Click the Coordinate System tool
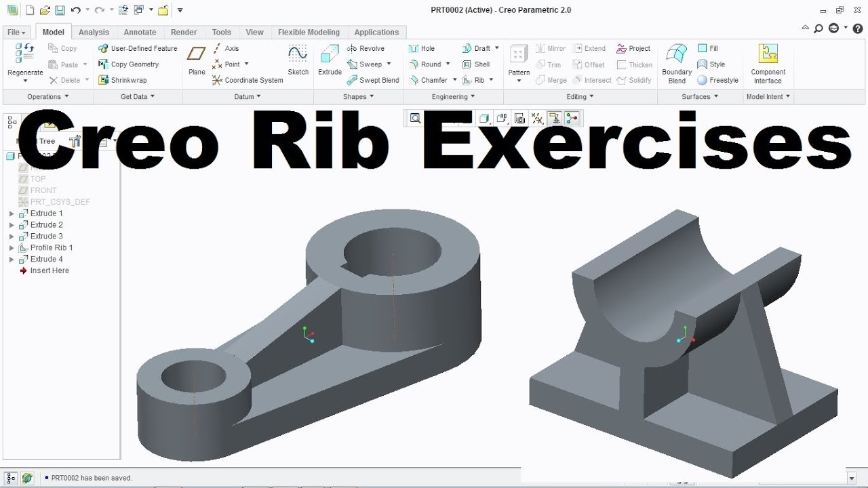Image resolution: width=868 pixels, height=488 pixels. tap(248, 80)
